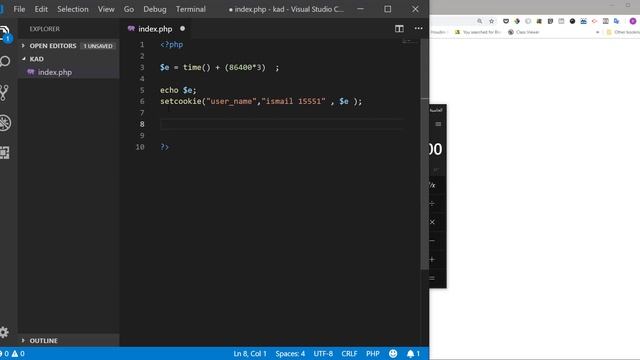
Task: Click the <?php opening tag on line 1
Action: point(171,44)
